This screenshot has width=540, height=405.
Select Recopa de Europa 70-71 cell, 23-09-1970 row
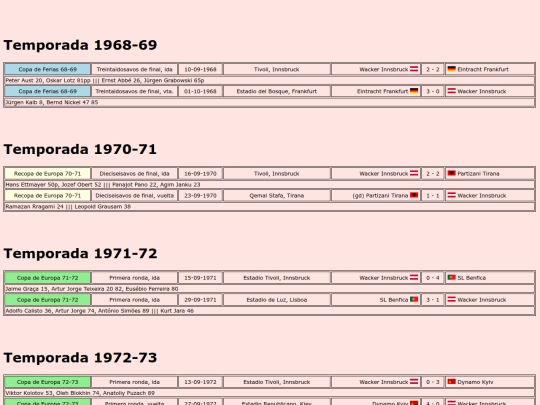(48, 196)
